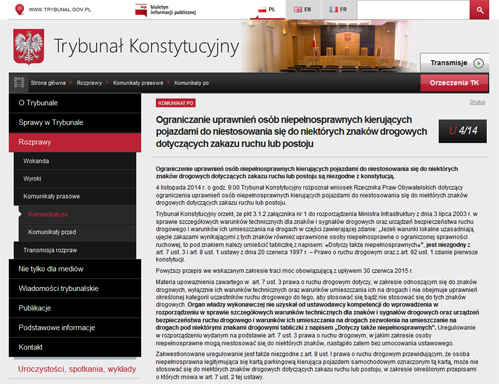Click the U 4/14 case number badge
The width and height of the screenshot is (499, 384).
pyautogui.click(x=463, y=131)
